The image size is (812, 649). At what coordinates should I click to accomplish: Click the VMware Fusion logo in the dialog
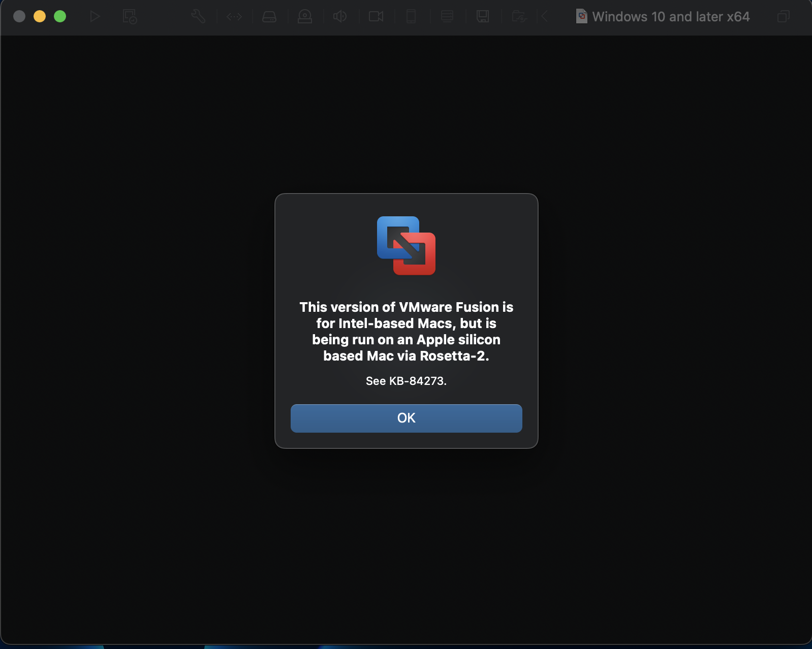406,246
